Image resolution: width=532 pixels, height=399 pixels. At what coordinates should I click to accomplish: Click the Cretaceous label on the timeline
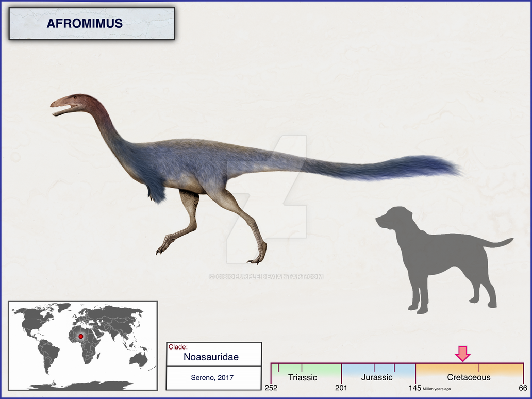pos(469,377)
